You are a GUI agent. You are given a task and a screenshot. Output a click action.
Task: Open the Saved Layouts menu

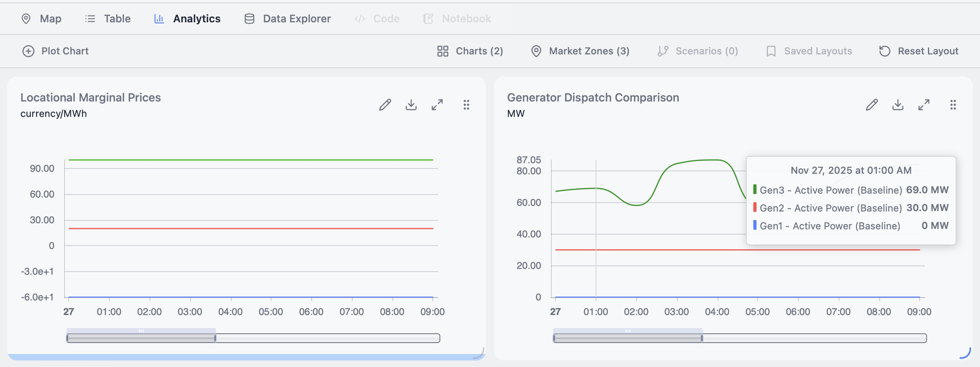(x=809, y=51)
